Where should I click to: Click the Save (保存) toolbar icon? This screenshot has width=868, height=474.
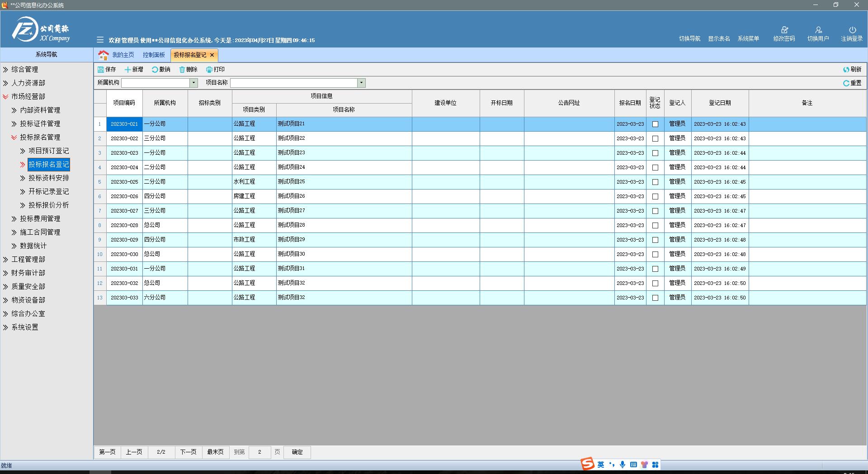click(x=101, y=70)
